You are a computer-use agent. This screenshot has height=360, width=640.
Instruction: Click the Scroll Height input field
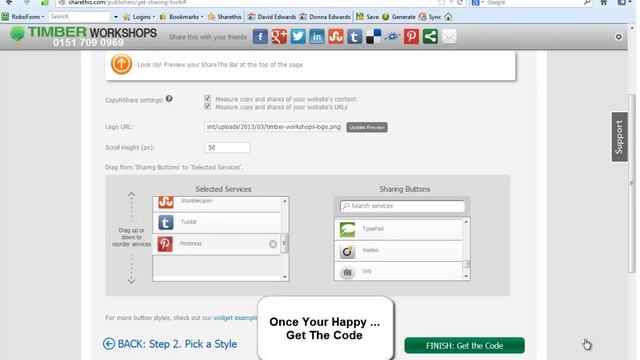pyautogui.click(x=227, y=148)
